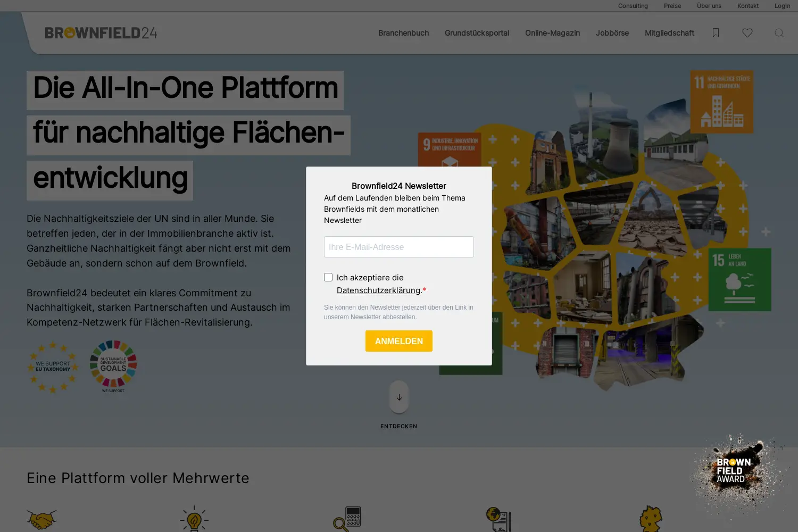Image resolution: width=798 pixels, height=532 pixels.
Task: Open Branchenbuch menu item
Action: [404, 33]
